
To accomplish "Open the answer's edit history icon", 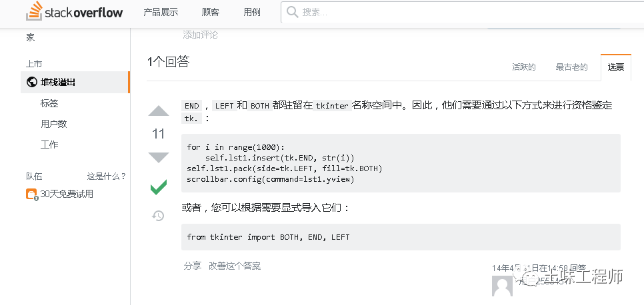I will coord(158,216).
